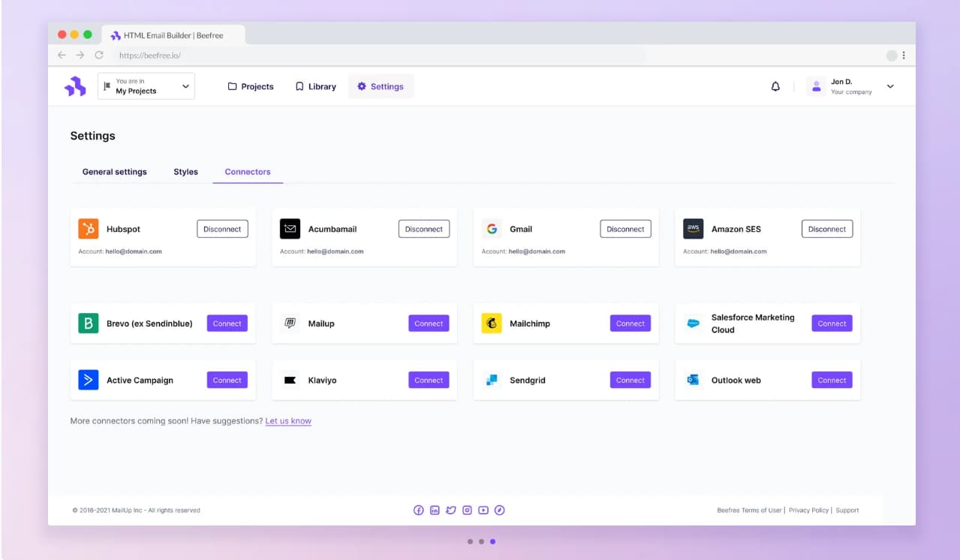Click the Klaviyo flag logo
The image size is (960, 560).
290,380
